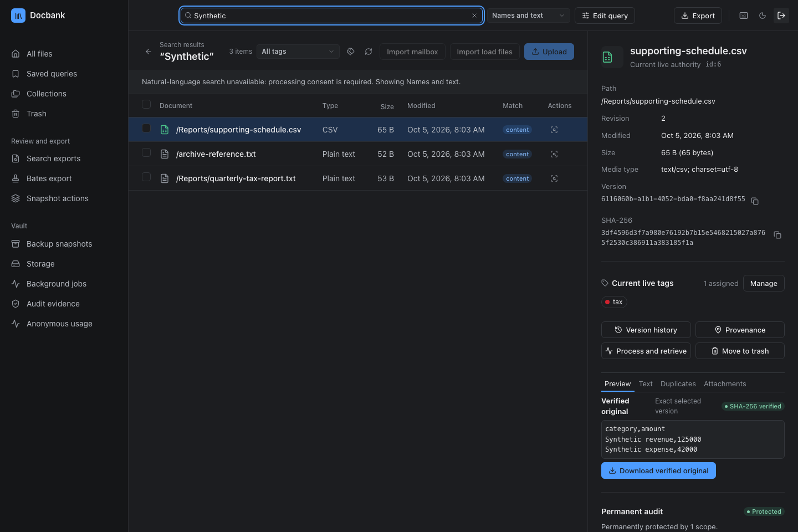Check the box for quarterly-tax-report.txt

point(146,177)
